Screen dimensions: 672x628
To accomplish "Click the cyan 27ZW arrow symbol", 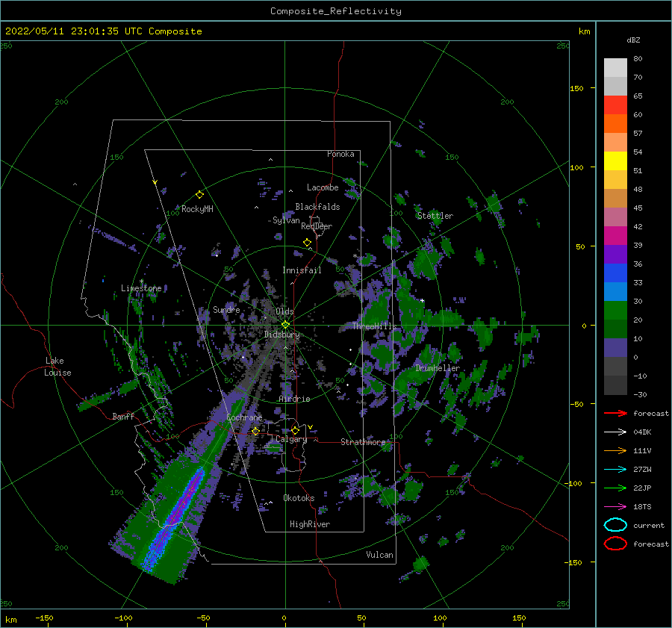I will click(615, 470).
